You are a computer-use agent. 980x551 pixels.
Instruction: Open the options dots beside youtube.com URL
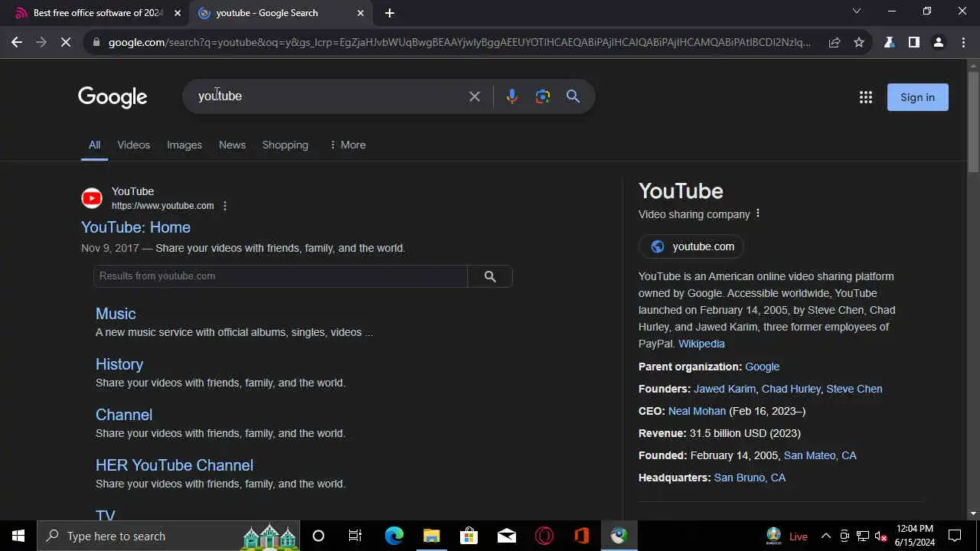tap(225, 206)
